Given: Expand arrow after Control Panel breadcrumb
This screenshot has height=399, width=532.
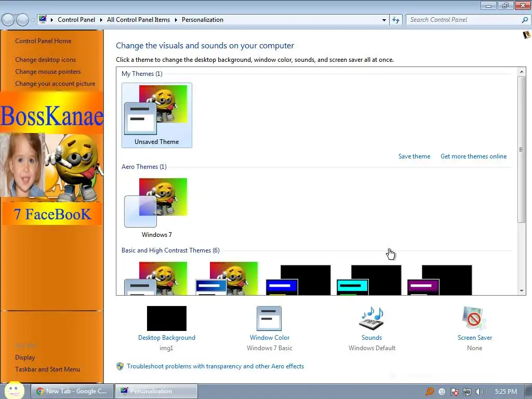Looking at the screenshot, I should [101, 20].
